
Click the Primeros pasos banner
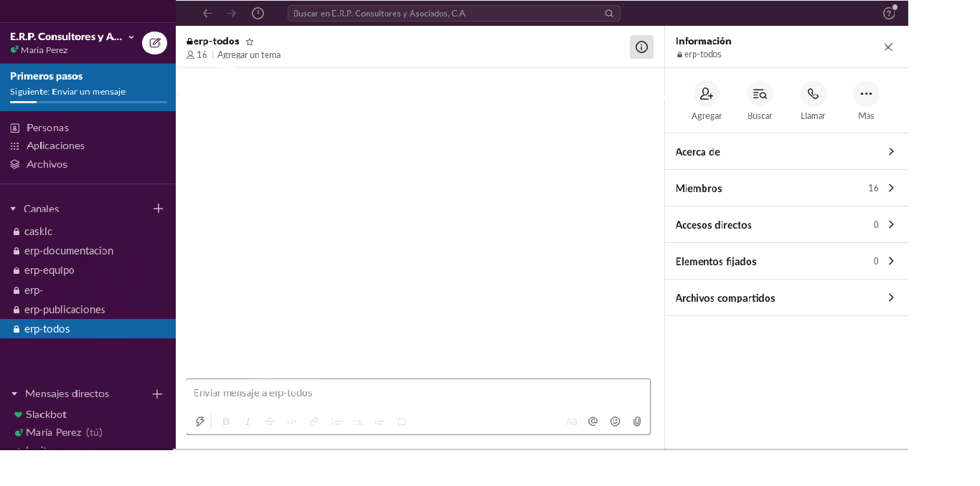point(88,87)
